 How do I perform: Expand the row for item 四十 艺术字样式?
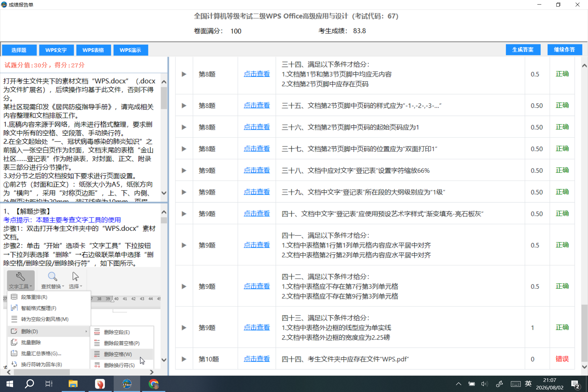[184, 214]
